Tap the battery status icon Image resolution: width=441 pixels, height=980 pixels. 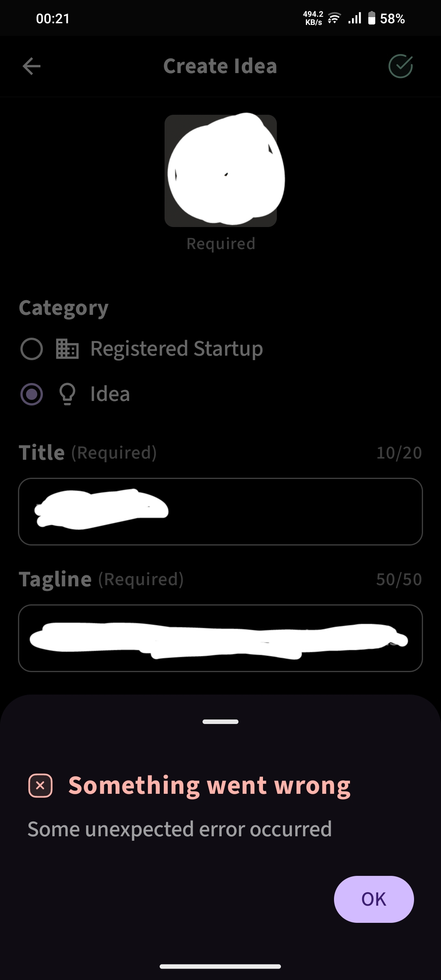[372, 18]
